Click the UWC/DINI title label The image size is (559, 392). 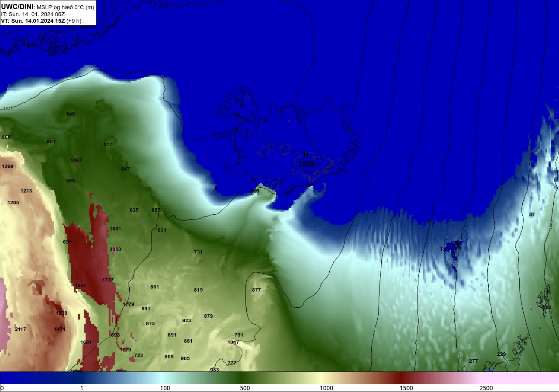tap(17, 7)
